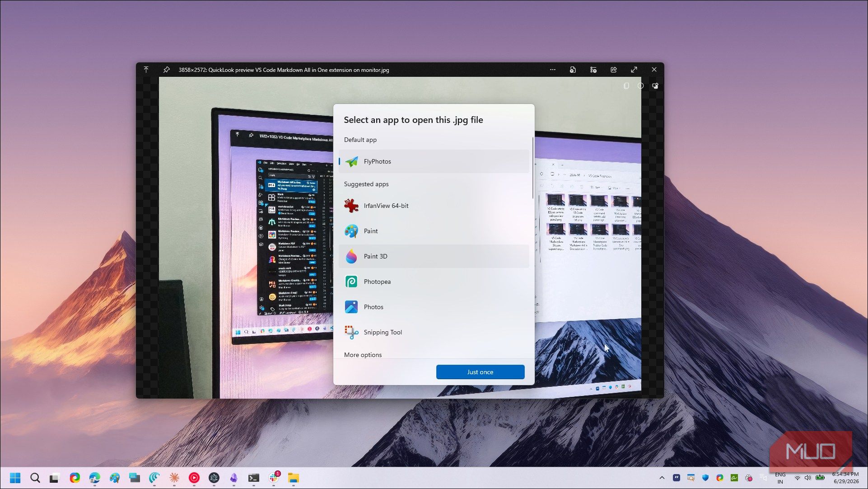Image resolution: width=868 pixels, height=489 pixels.
Task: Click the FlyPhotos paper plane icon
Action: [351, 161]
